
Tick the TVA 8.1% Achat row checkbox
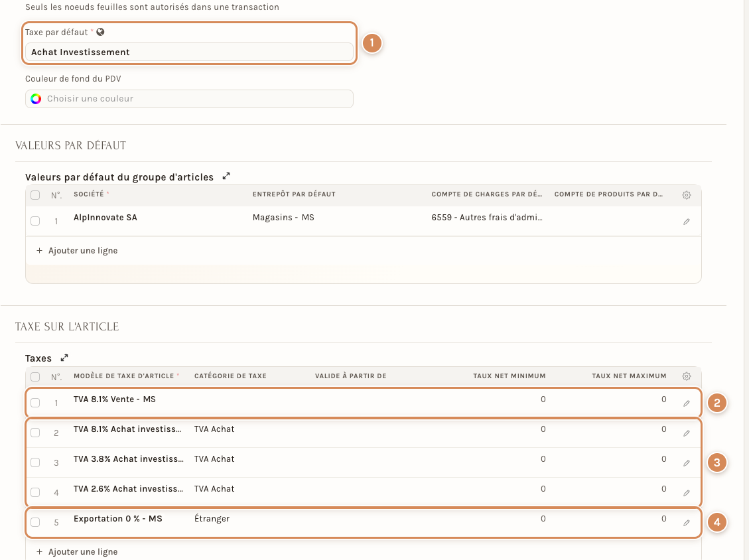[35, 433]
